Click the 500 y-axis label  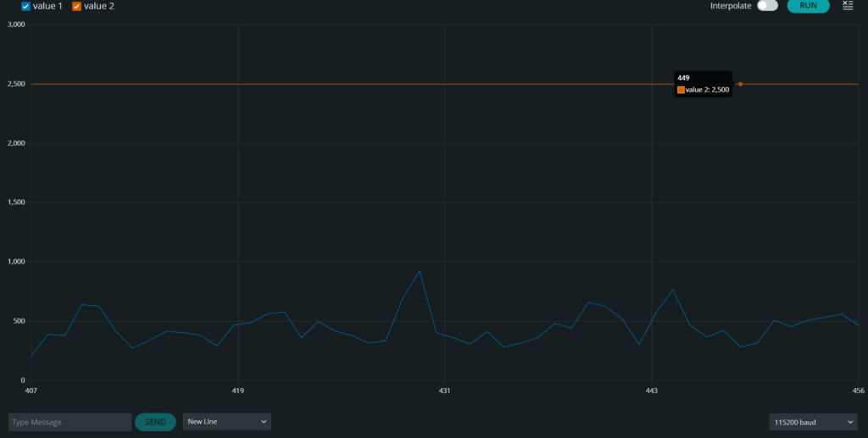(x=19, y=321)
